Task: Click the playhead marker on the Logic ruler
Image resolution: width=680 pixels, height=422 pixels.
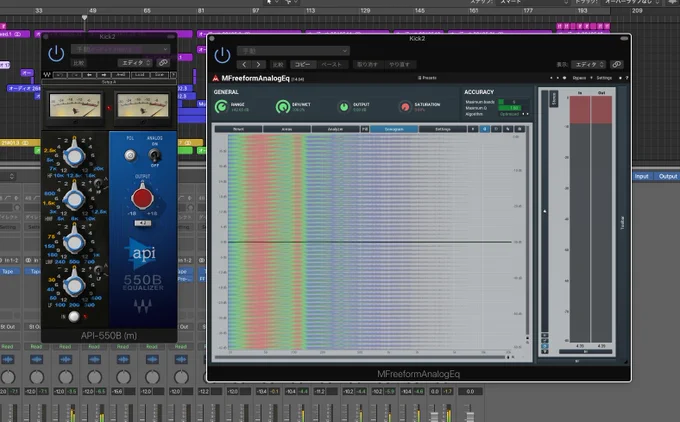Action: [x=85, y=18]
